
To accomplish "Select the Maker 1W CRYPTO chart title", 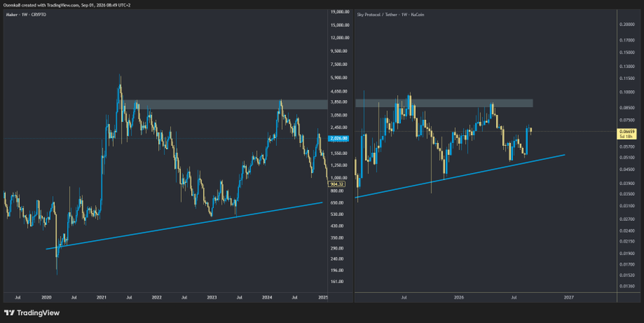I will (x=26, y=15).
